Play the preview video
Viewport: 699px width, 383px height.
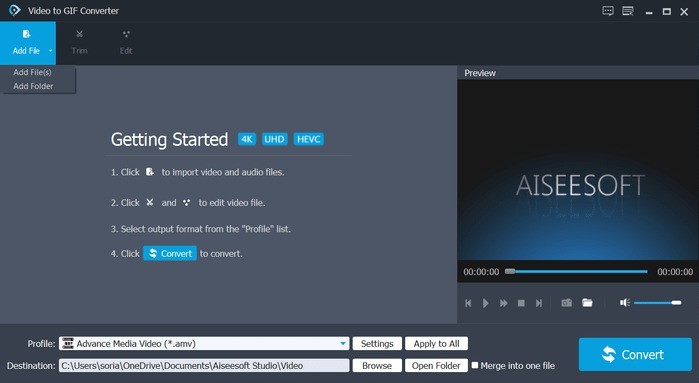485,303
